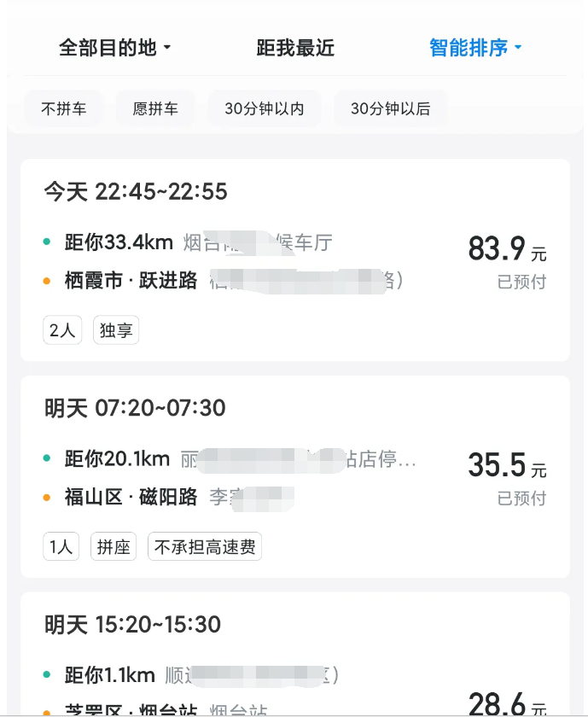
Task: Click the orange drop-off dot for 栖霞市·跃进路
Action: pyautogui.click(x=47, y=280)
